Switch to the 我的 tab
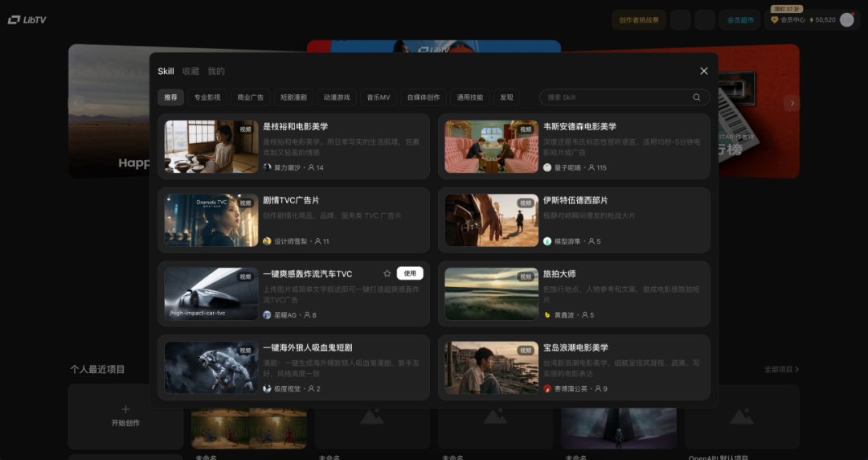 216,71
